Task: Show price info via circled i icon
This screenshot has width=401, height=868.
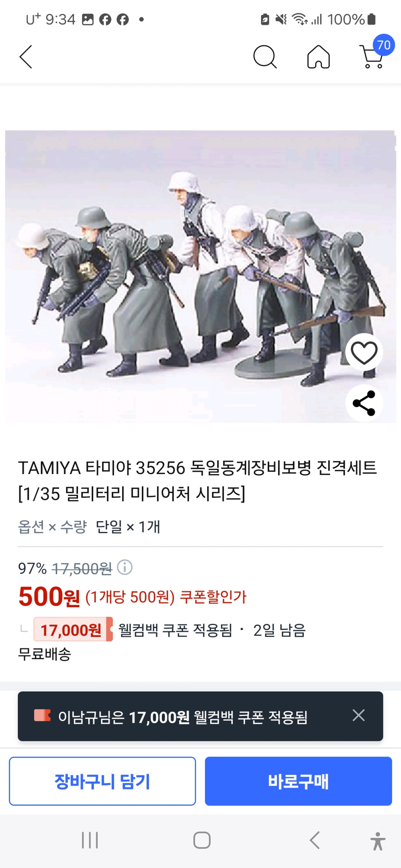Action: tap(125, 567)
